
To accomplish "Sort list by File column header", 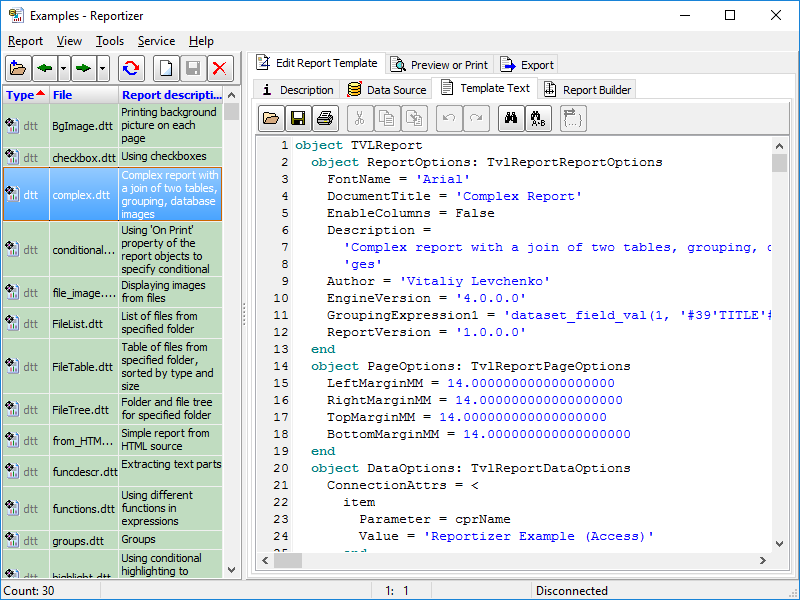I will (x=84, y=95).
